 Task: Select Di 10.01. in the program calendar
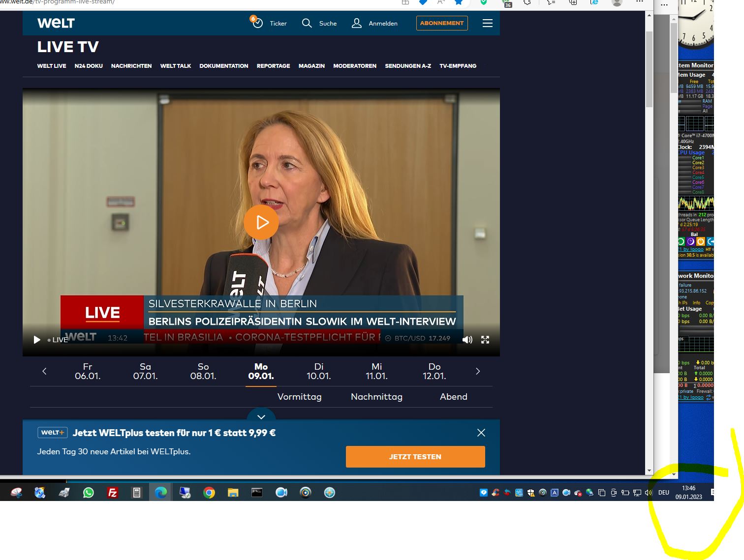(319, 371)
